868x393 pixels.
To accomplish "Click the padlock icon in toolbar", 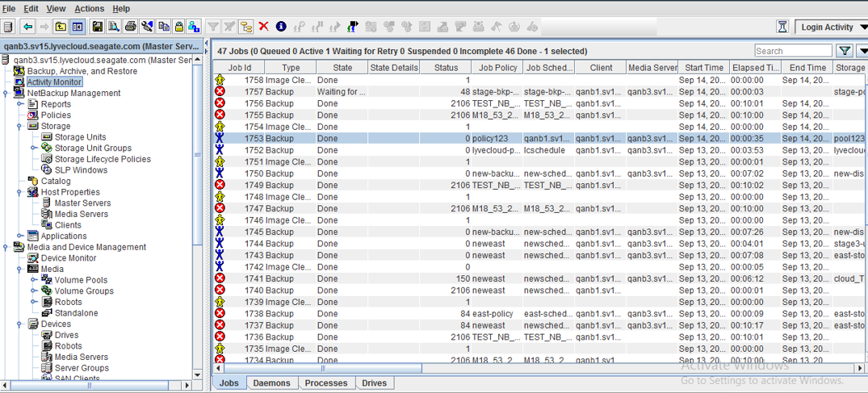I will pyautogui.click(x=179, y=27).
